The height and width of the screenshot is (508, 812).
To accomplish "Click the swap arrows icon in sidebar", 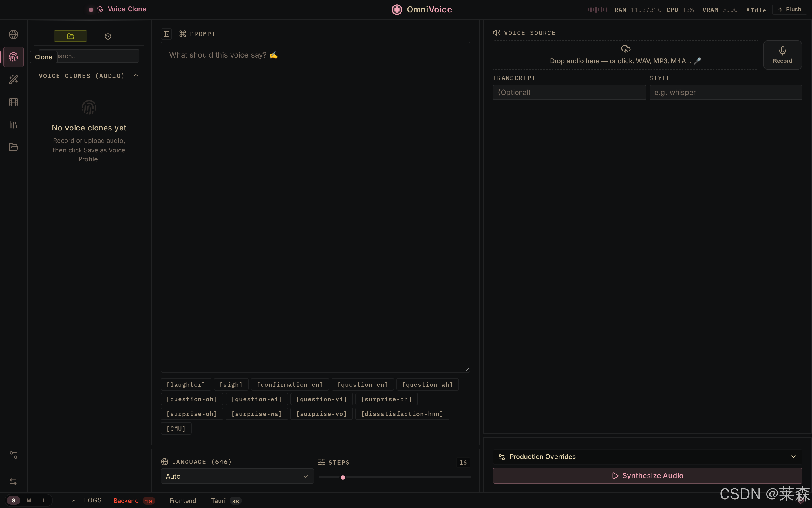I will 14,482.
